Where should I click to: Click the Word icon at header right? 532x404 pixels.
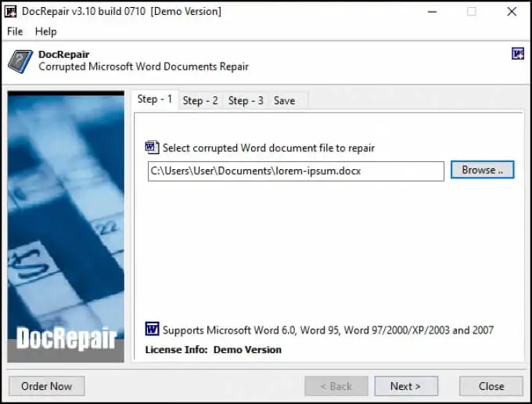518,54
